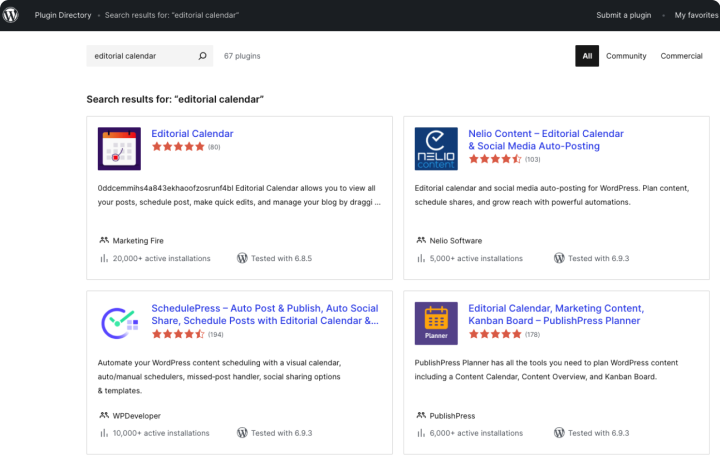Click WordPress icon in Nelio Content card
Image resolution: width=720 pixels, height=460 pixels.
559,258
